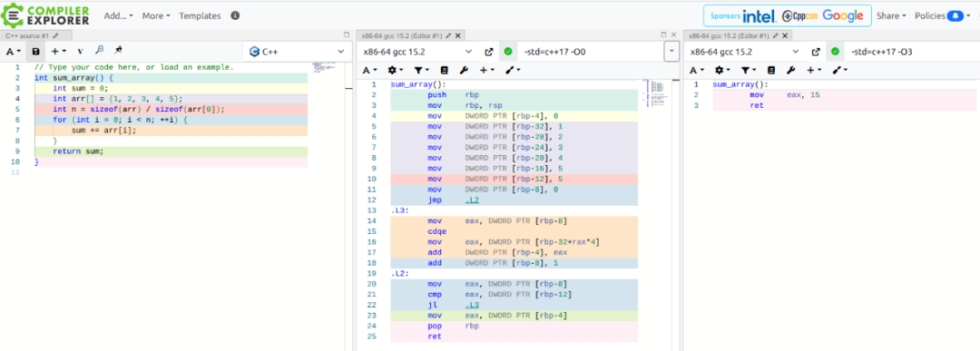This screenshot has height=351, width=980.
Task: Pop out the compiler picker in the -O3 pane
Action: [x=816, y=52]
